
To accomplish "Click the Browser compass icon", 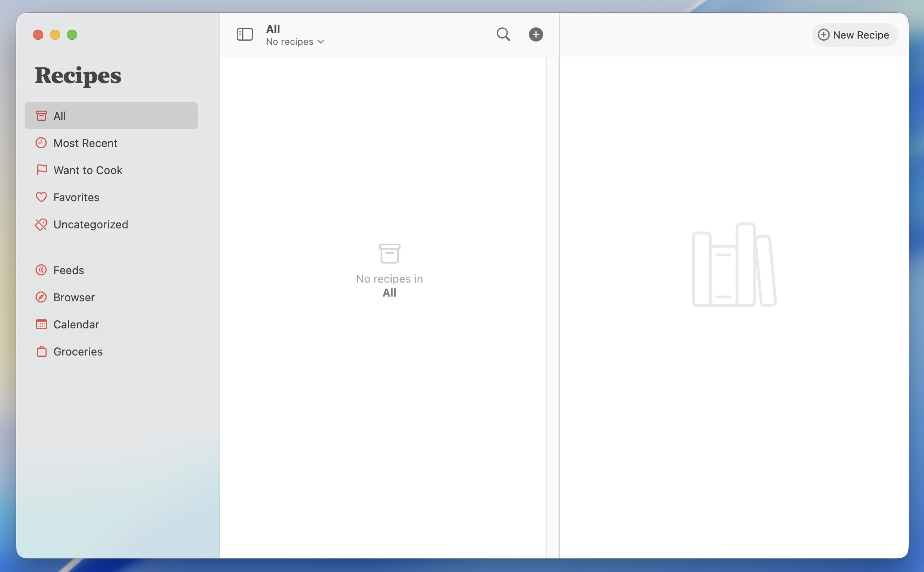I will [x=41, y=297].
